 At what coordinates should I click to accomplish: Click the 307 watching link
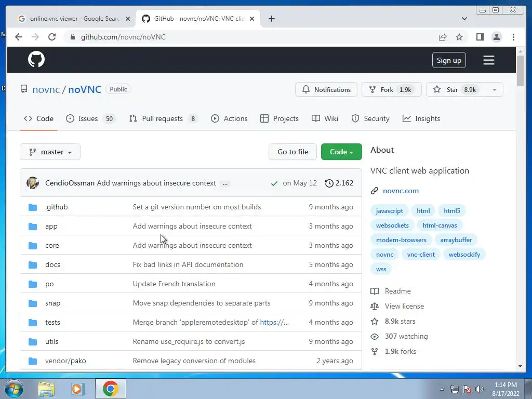(406, 336)
